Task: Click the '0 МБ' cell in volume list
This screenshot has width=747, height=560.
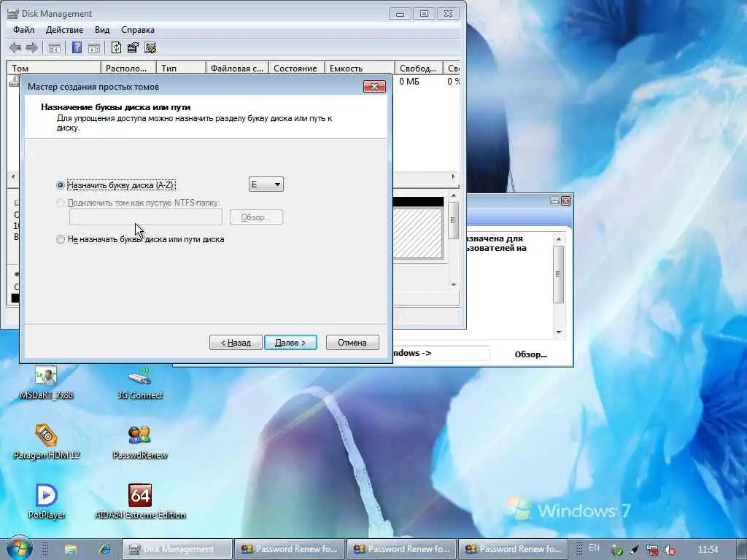Action: (x=409, y=82)
